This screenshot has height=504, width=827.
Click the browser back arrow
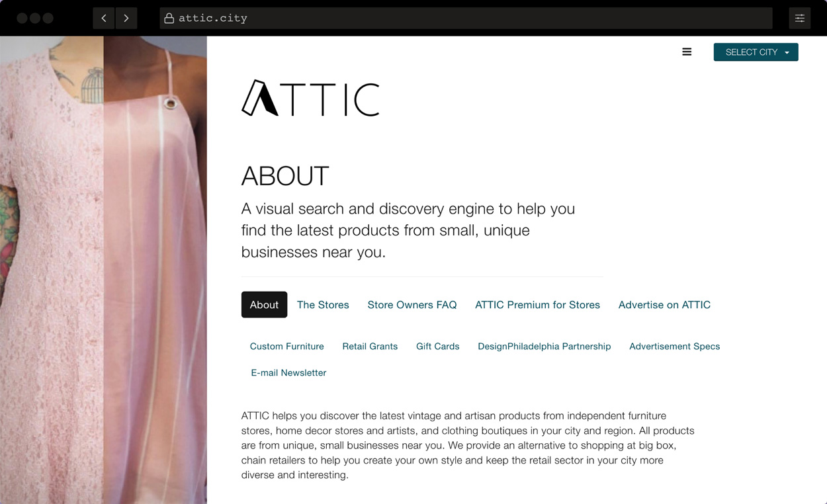(x=104, y=18)
